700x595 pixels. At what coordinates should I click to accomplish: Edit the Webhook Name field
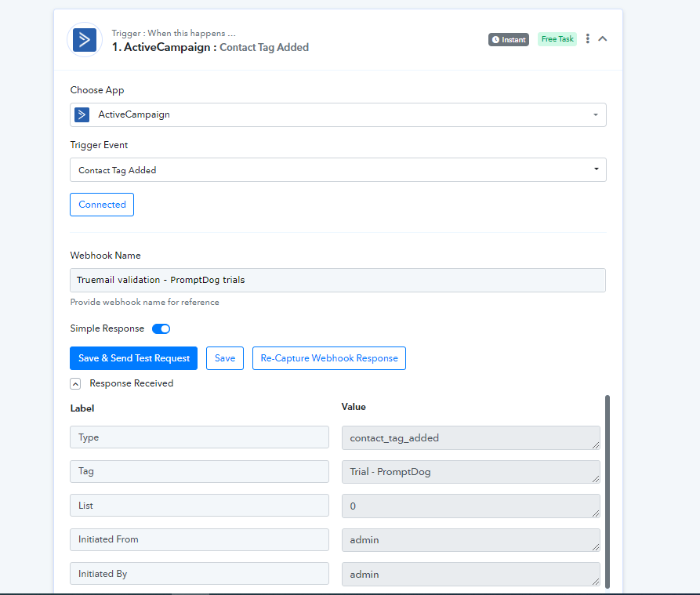pyautogui.click(x=338, y=281)
